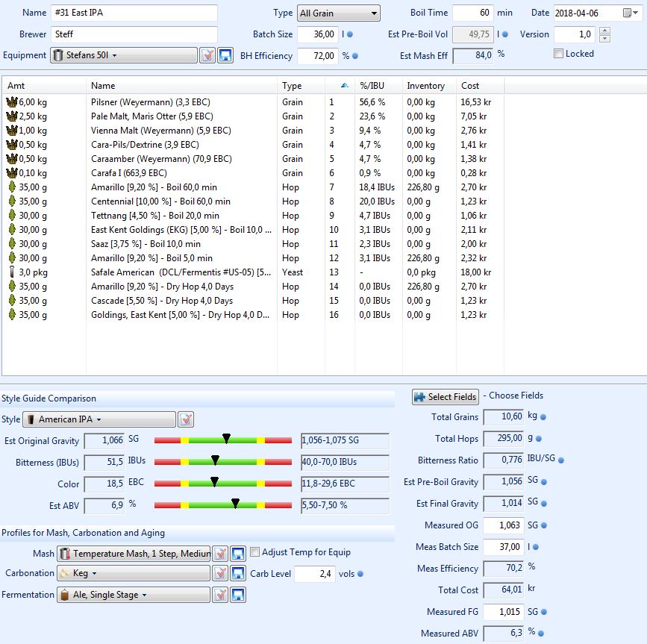Viewport: 647px width, 644px height.
Task: Sort ingredients by the Type column header
Action: 301,85
